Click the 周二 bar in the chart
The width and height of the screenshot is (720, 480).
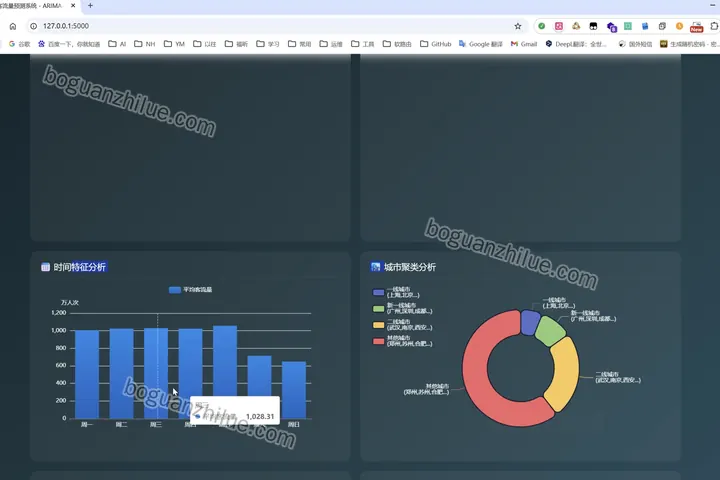[121, 373]
